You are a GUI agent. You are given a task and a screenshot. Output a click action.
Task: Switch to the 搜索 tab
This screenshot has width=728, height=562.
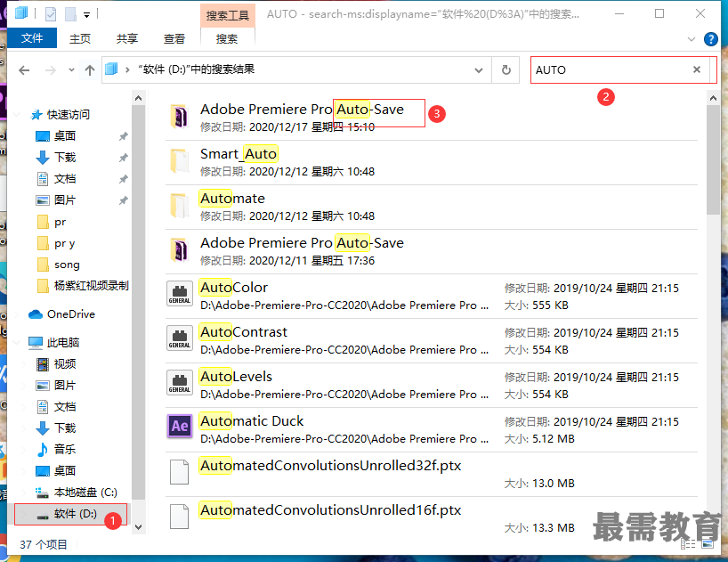tap(227, 38)
